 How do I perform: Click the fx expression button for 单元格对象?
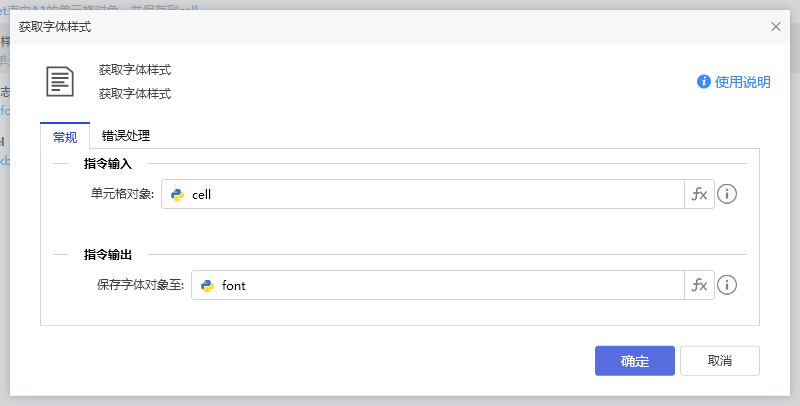tap(699, 194)
